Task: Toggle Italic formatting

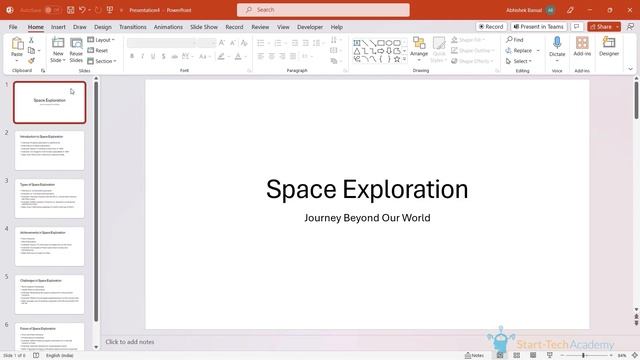Action: coord(142,56)
